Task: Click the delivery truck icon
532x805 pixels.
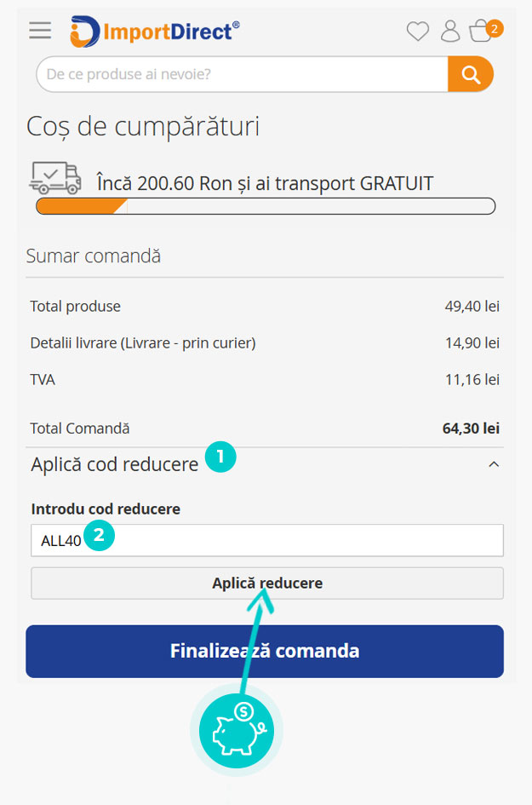Action: pyautogui.click(x=55, y=177)
